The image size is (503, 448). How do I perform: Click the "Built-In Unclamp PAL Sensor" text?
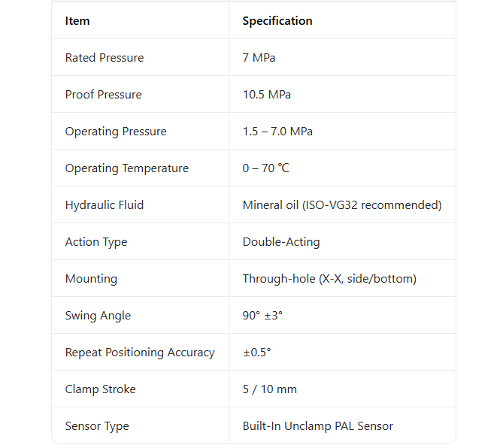click(x=317, y=426)
